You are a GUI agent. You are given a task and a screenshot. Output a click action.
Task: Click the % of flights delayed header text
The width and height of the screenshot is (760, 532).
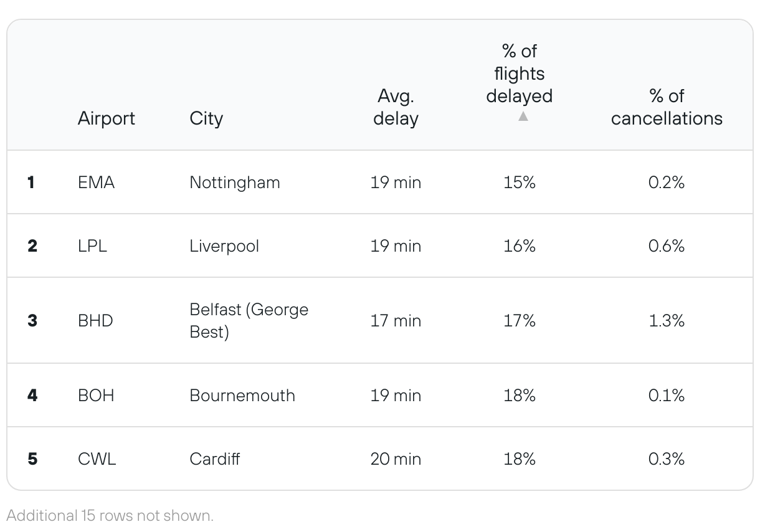(x=520, y=74)
